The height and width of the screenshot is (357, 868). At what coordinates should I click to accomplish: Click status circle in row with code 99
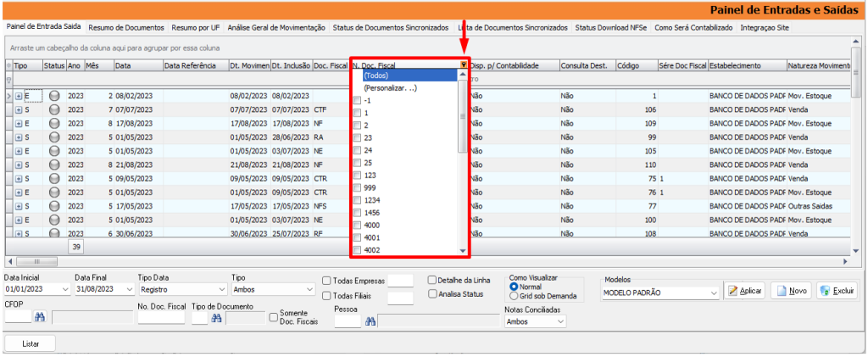pyautogui.click(x=54, y=137)
